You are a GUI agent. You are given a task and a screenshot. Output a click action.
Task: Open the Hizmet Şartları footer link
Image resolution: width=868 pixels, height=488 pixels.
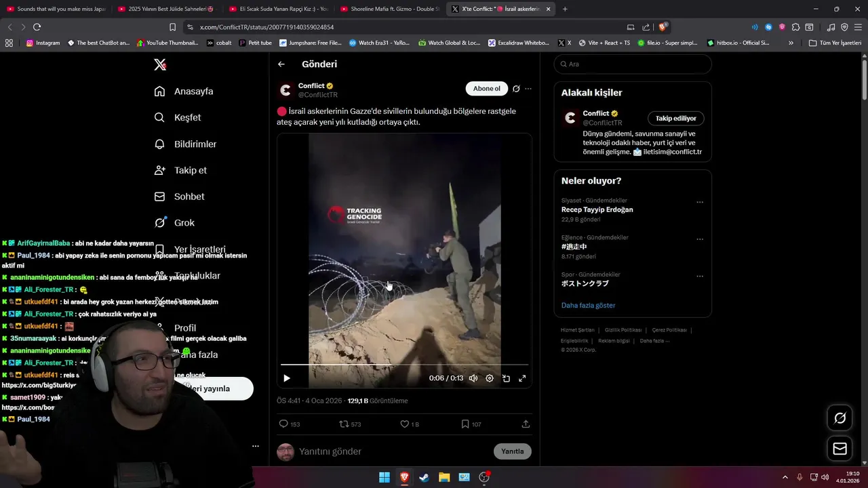pos(576,330)
